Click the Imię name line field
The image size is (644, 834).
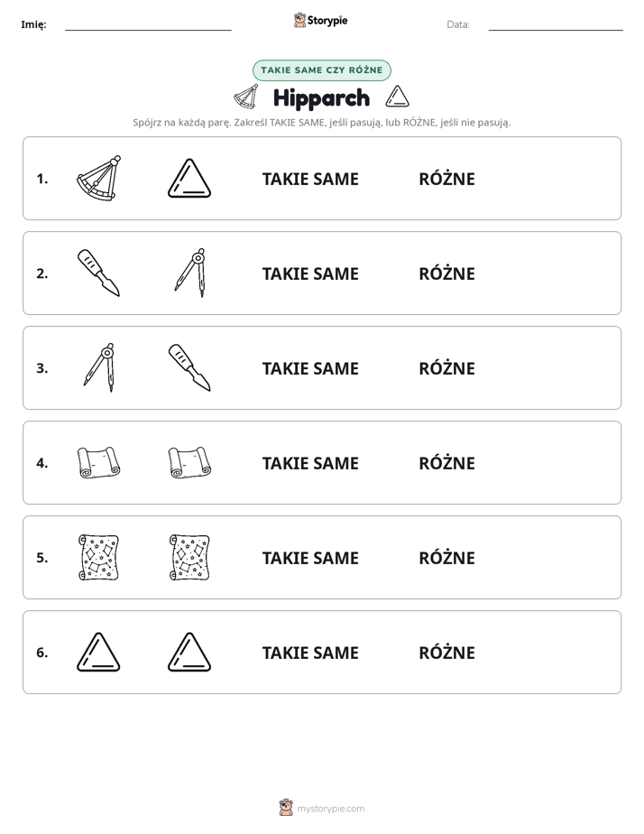click(x=148, y=24)
